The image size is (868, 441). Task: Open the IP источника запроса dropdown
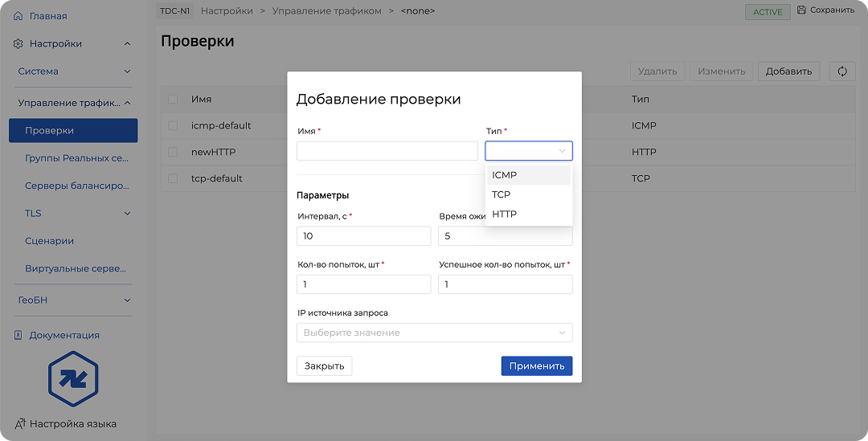(x=434, y=333)
